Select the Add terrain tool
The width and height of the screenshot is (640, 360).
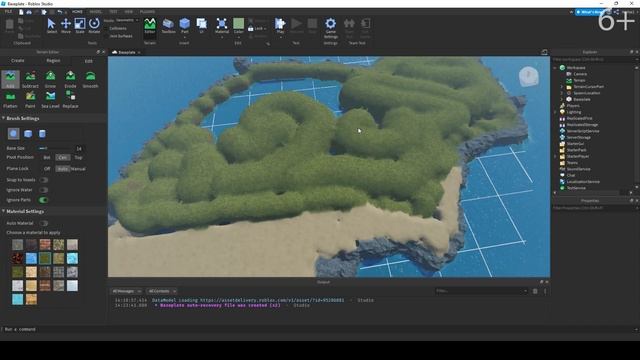pyautogui.click(x=10, y=79)
